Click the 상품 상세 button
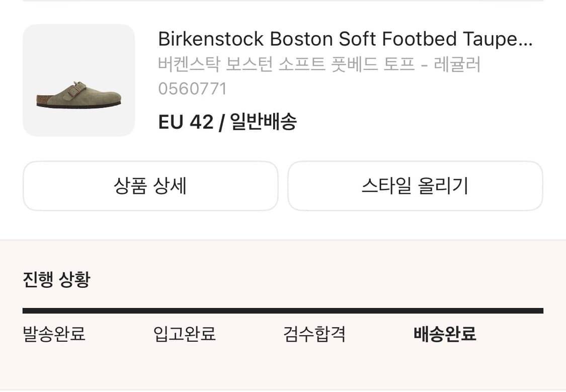566x392 pixels. (x=150, y=186)
